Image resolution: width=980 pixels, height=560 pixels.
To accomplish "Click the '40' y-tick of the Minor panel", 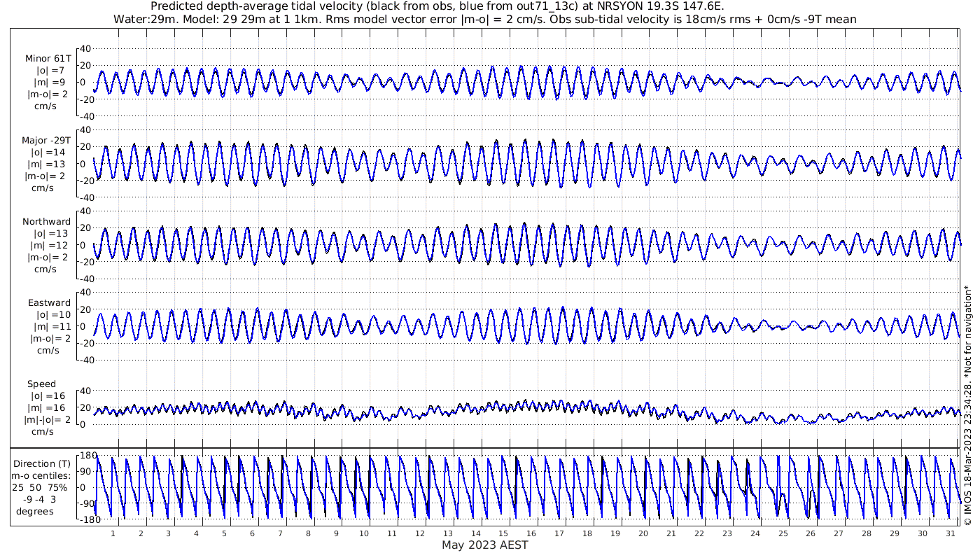I will click(x=87, y=48).
